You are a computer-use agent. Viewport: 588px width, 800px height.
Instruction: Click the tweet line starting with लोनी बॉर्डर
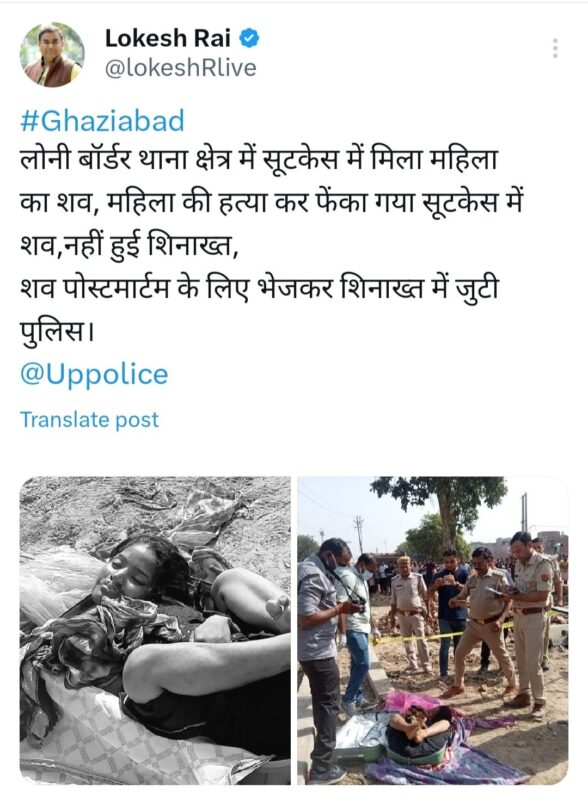click(259, 161)
